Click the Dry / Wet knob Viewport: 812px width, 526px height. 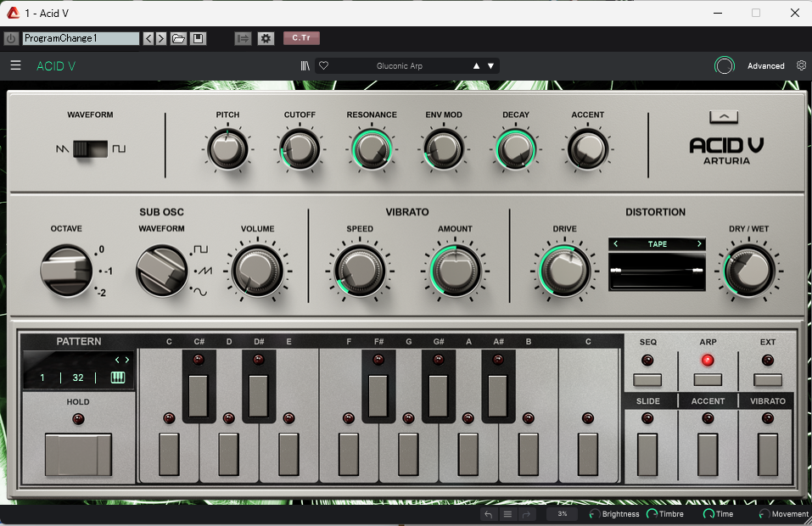[748, 271]
